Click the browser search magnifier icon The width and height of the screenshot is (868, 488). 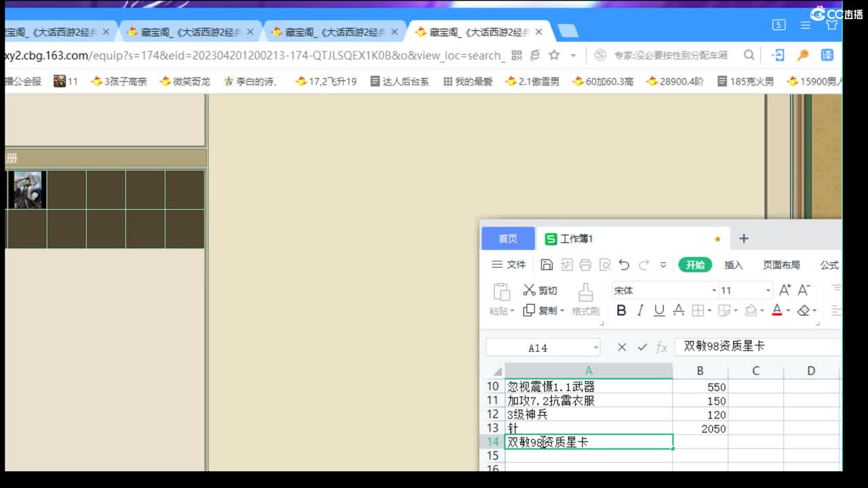pyautogui.click(x=749, y=55)
